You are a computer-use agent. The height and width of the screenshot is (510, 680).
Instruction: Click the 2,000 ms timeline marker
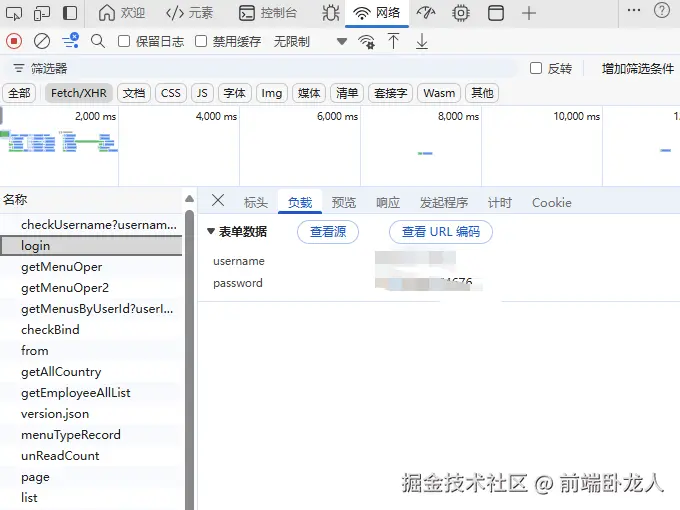[x=95, y=116]
